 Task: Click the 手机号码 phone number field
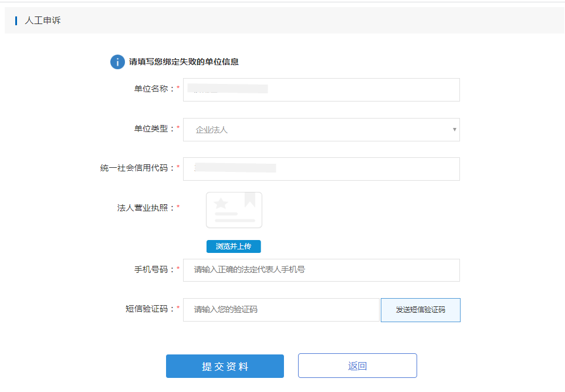click(x=321, y=270)
